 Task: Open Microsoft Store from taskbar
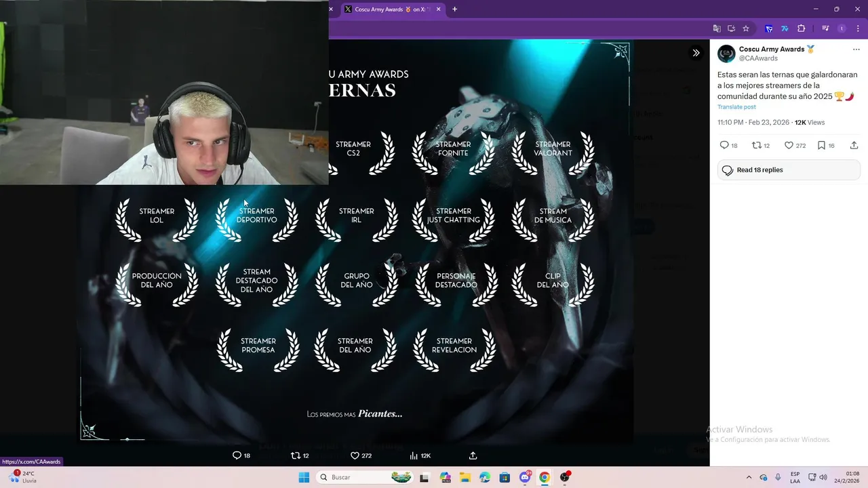[x=505, y=477]
